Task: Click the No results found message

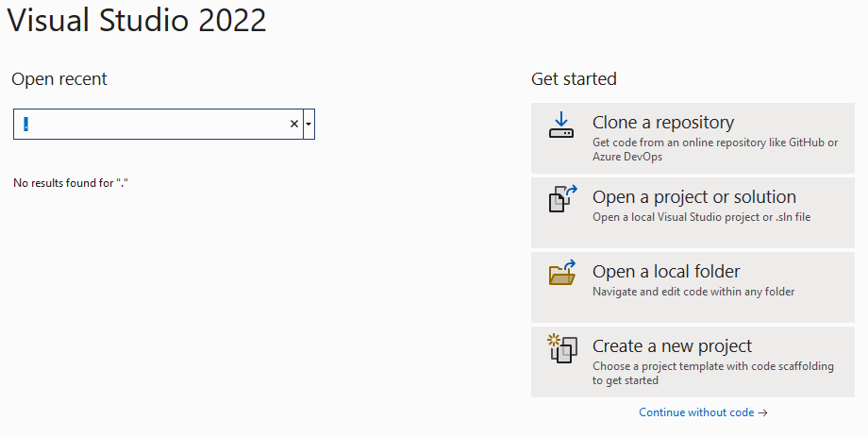Action: point(71,182)
